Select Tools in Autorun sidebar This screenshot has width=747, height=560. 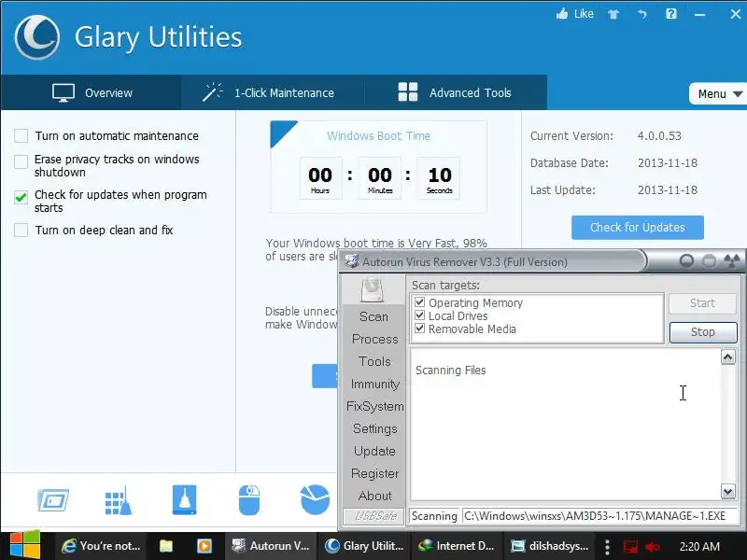[375, 361]
